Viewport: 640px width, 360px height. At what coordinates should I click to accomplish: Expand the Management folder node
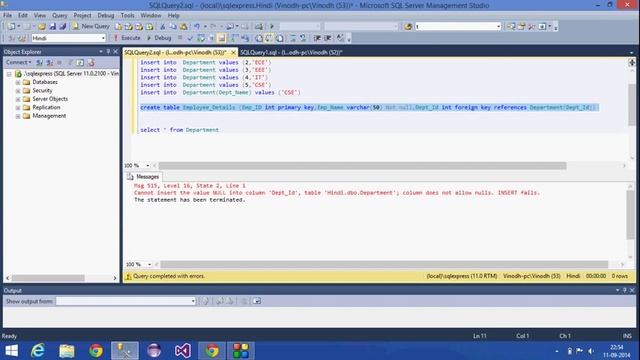18,116
